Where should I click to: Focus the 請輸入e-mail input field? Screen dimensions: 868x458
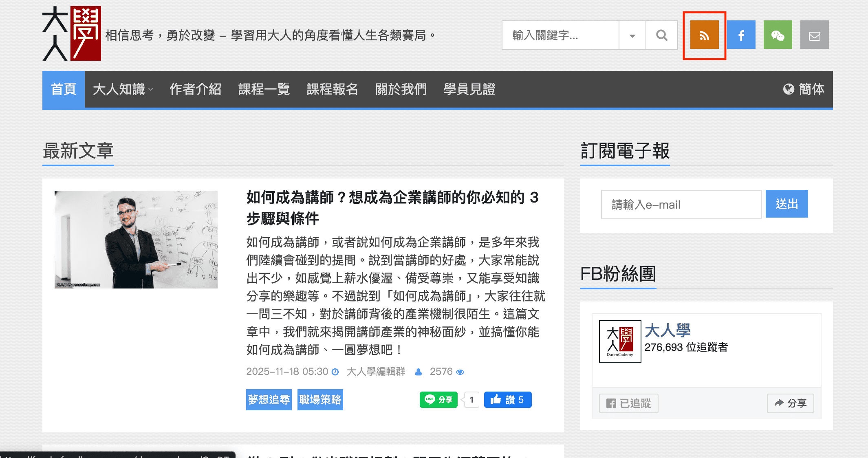[x=681, y=205]
